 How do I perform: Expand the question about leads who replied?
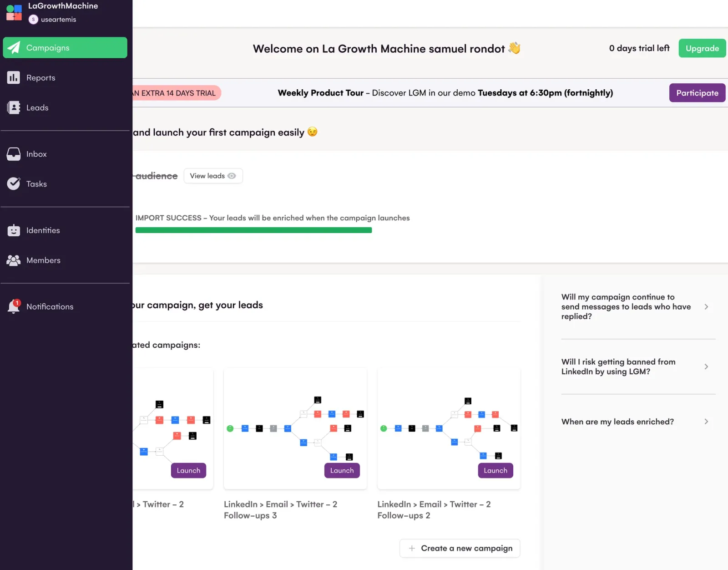point(635,307)
